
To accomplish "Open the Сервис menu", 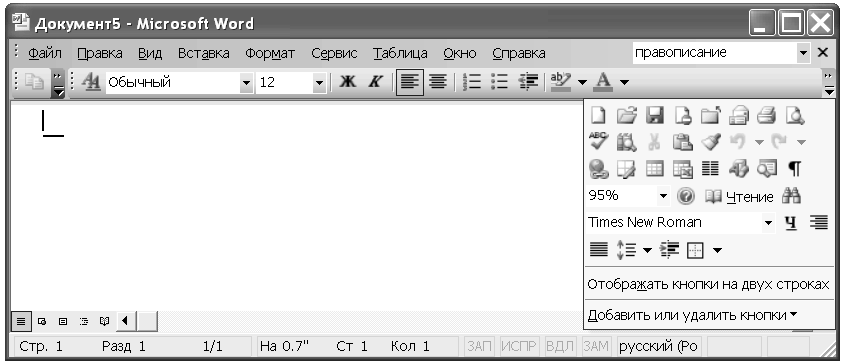I will click(x=334, y=53).
